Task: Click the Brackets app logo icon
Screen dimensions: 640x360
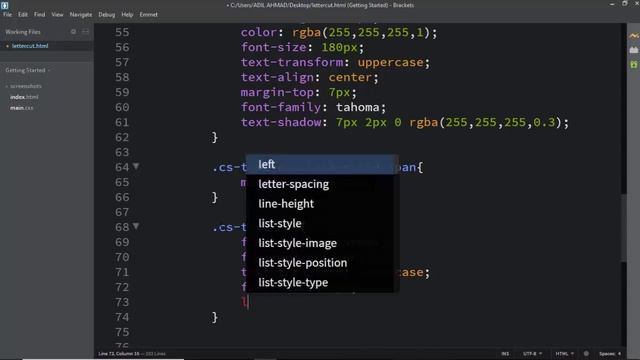Action: [4, 5]
